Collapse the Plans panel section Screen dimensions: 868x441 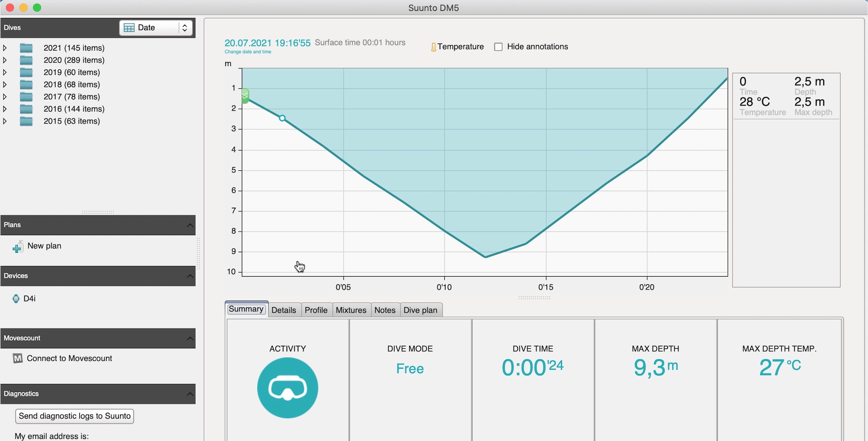(x=190, y=225)
